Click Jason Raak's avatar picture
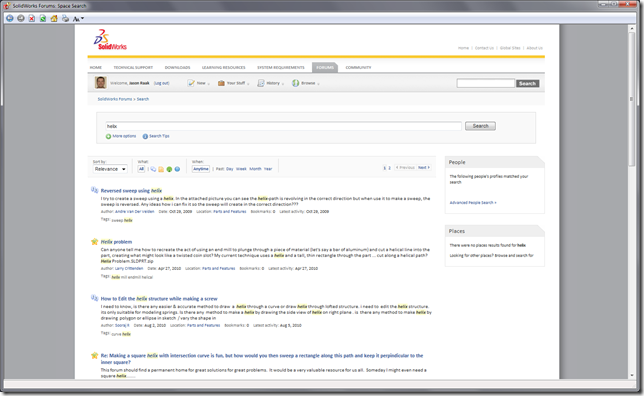Image resolution: width=644 pixels, height=396 pixels. click(101, 83)
